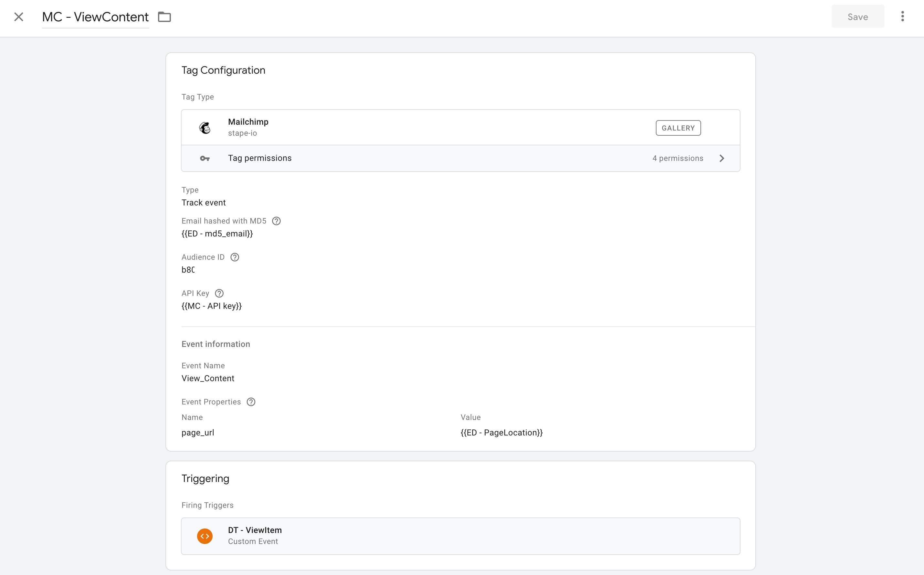Click the '4 permissions' text

tap(677, 158)
